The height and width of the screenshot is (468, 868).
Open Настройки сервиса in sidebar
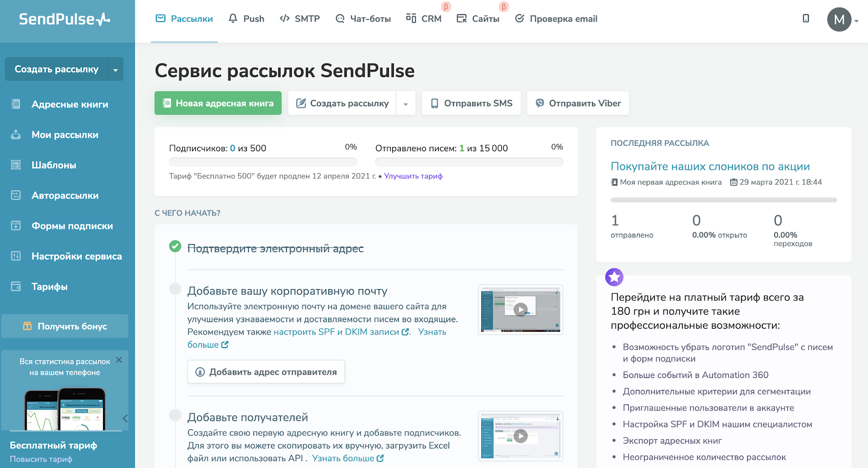(76, 256)
